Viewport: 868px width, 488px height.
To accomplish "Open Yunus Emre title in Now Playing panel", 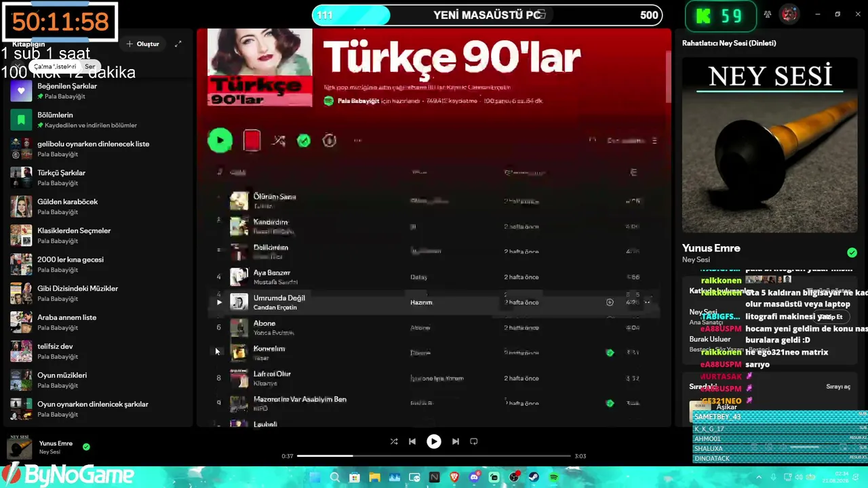I will tap(711, 248).
